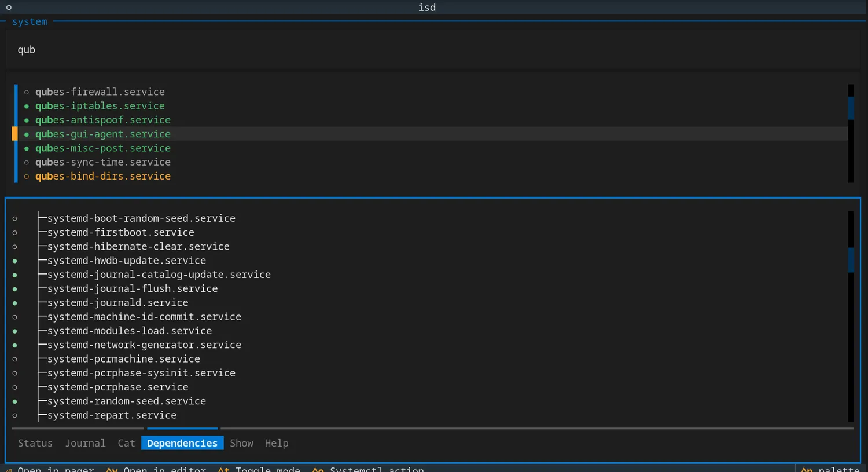Click systemd-modules-load.service dependency row
868x472 pixels.
130,331
